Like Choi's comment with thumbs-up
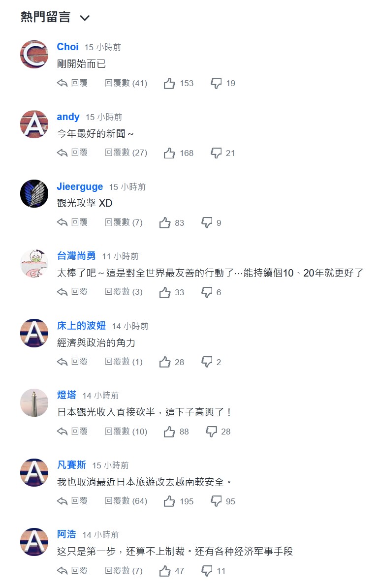Image resolution: width=379 pixels, height=588 pixels. point(169,83)
